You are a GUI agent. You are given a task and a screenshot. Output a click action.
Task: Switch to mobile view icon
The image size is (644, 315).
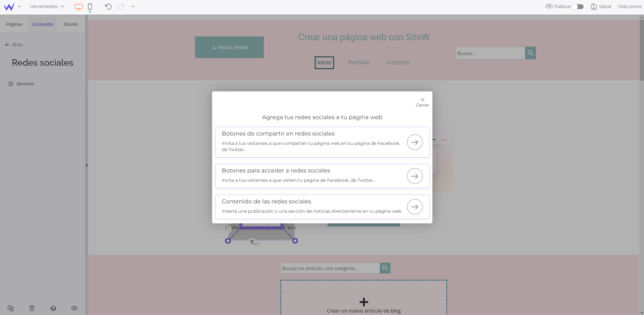click(90, 7)
